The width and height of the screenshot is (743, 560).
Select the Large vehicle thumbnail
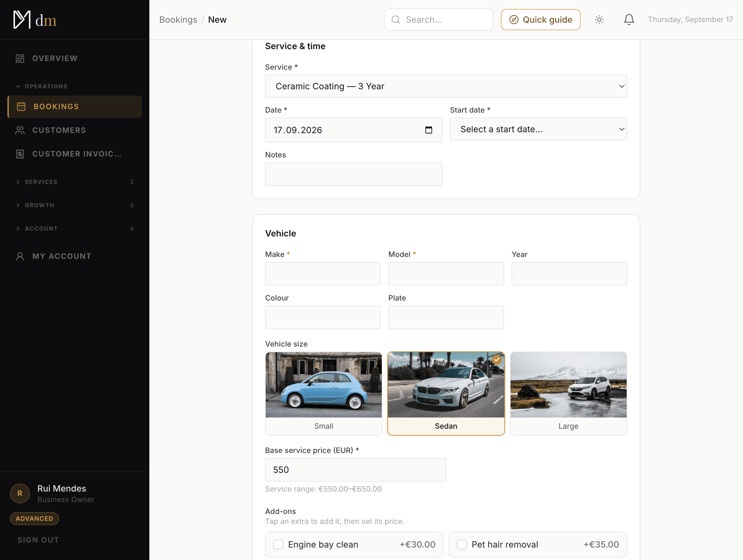coord(568,385)
